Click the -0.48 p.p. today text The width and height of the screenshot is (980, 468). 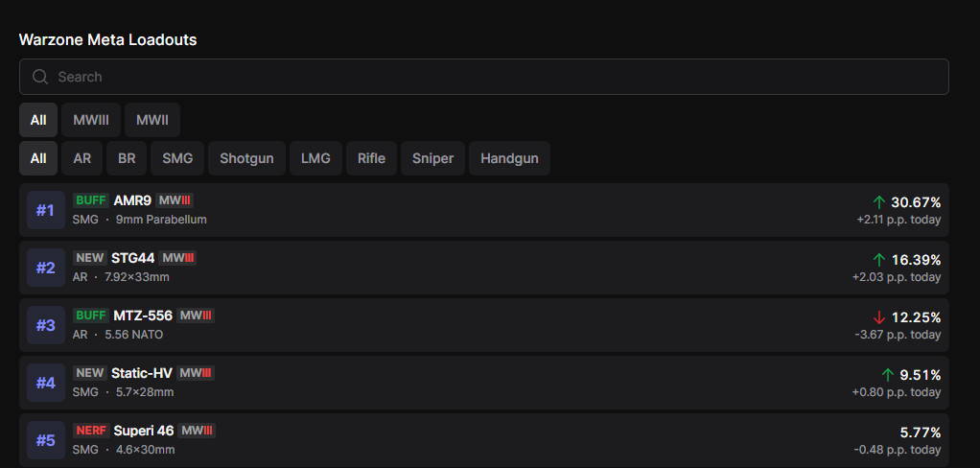tap(897, 449)
